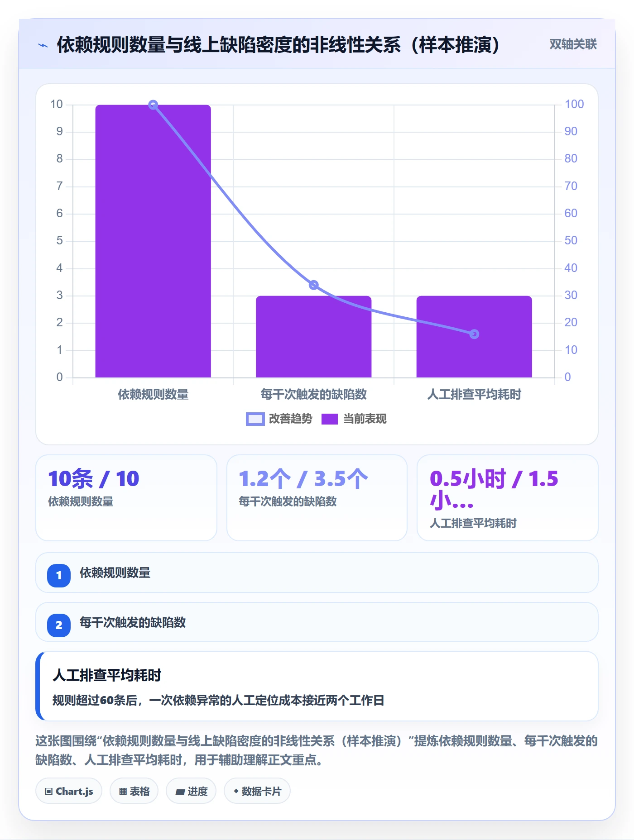Screen dimensions: 634x840
Task: Click the number 2 badge
Action: 59,625
